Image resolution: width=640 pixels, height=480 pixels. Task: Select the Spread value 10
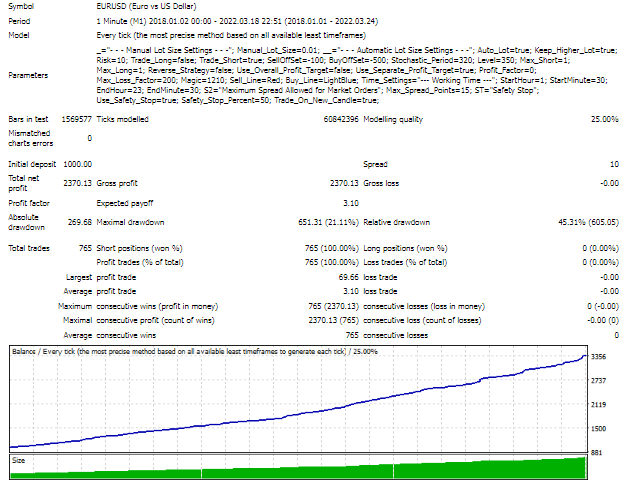[612, 163]
